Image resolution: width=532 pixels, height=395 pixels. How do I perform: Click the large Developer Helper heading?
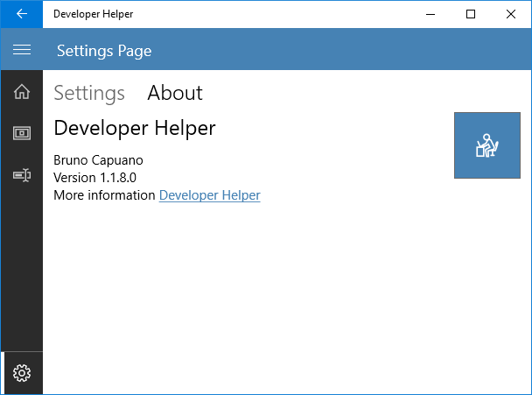135,128
